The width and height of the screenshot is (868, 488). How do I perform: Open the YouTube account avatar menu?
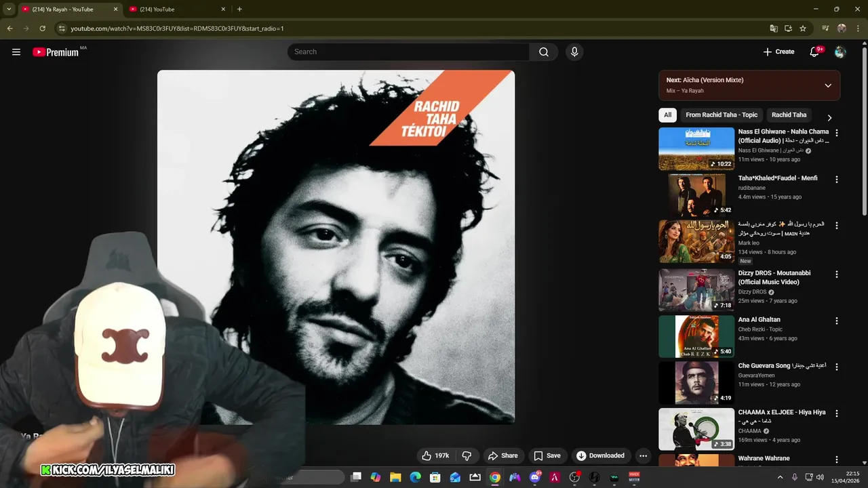840,52
